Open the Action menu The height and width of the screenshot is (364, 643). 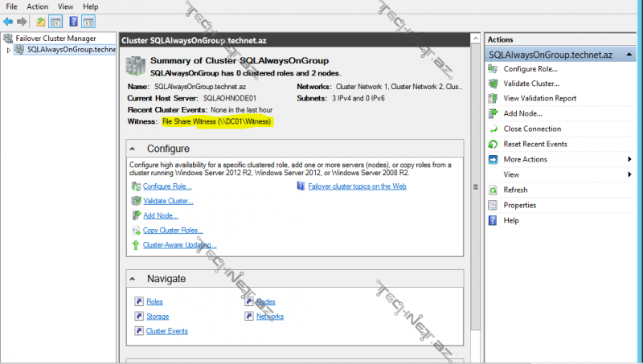pyautogui.click(x=37, y=6)
